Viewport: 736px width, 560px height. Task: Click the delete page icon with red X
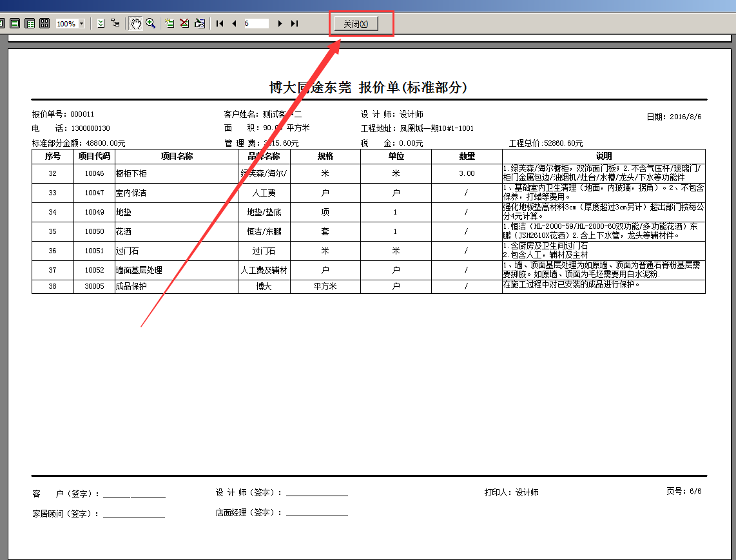184,23
